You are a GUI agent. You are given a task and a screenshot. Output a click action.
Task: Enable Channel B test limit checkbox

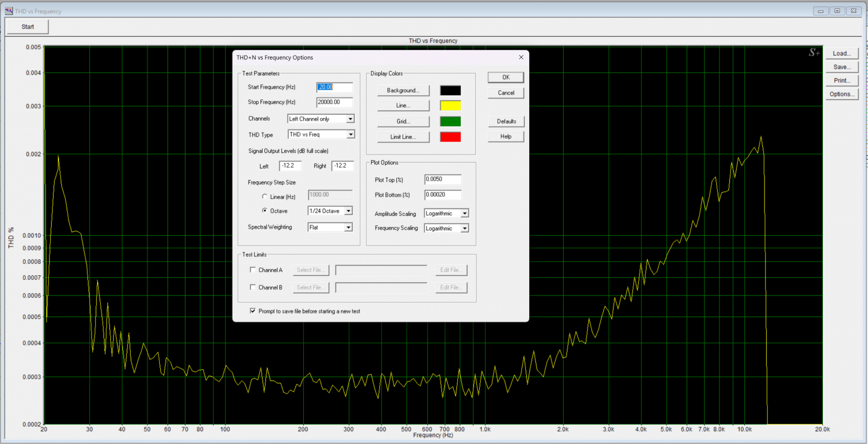(x=253, y=287)
